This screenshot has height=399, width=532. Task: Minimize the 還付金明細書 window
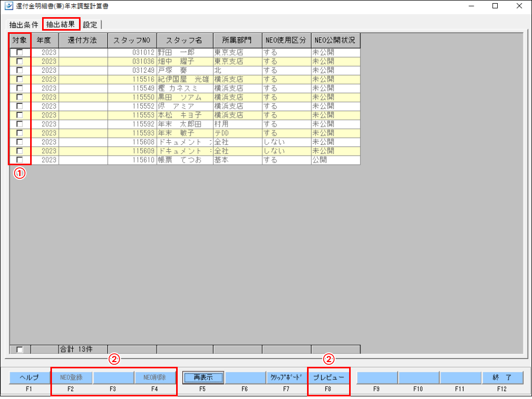pos(472,6)
